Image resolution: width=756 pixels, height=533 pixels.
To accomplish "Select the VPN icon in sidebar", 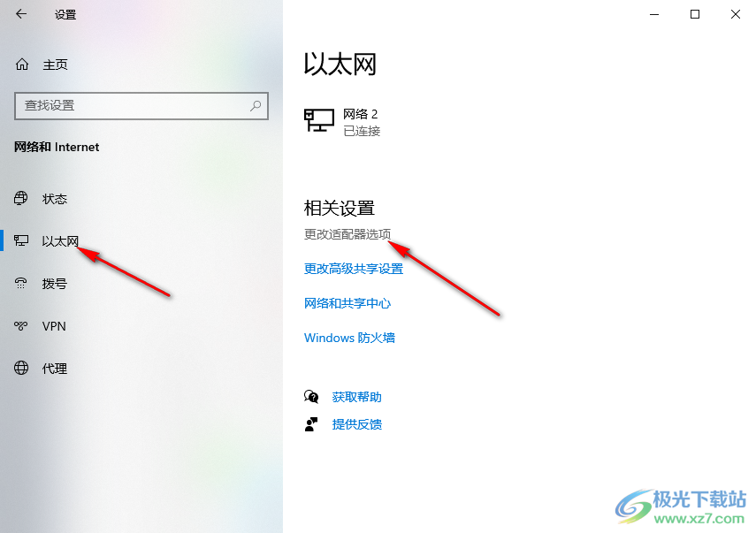I will click(20, 326).
